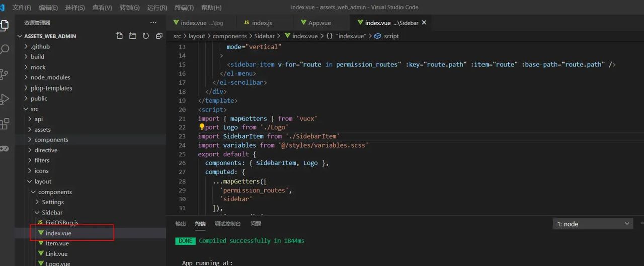
Task: Open the Search view in activity bar
Action: (5, 49)
